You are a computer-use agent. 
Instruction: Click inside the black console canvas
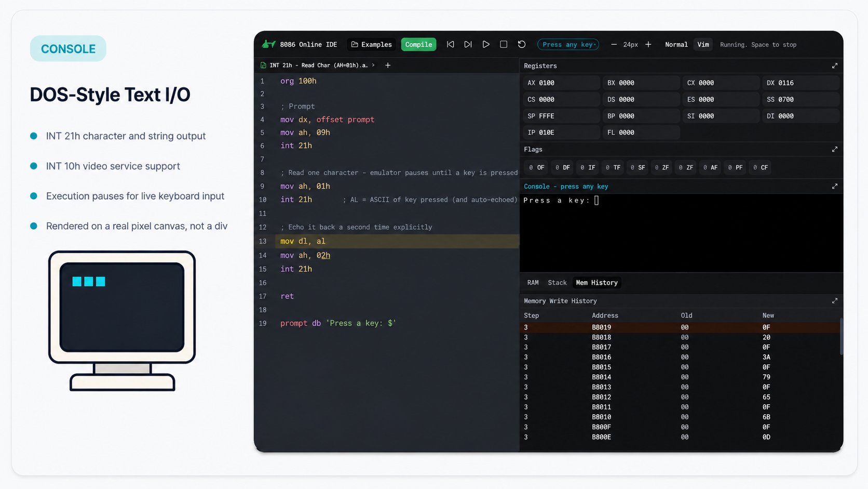[681, 233]
